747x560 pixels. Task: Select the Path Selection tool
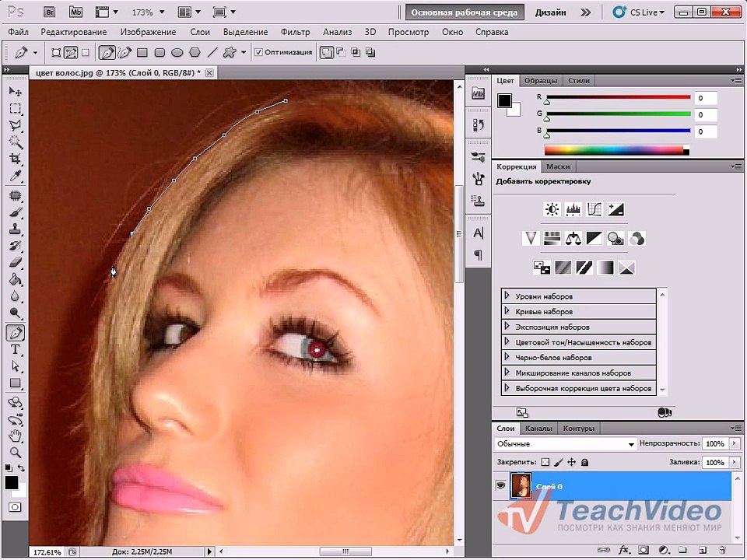pos(16,366)
